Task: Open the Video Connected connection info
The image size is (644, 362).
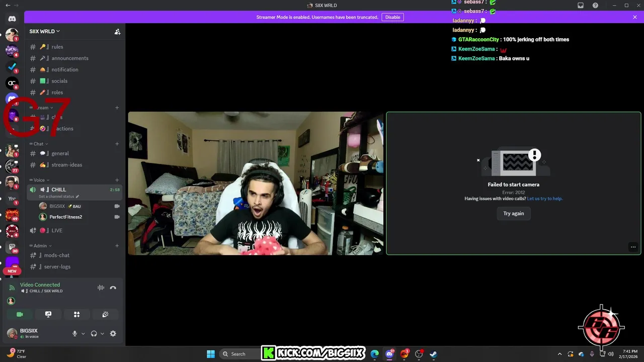Action: tap(40, 285)
